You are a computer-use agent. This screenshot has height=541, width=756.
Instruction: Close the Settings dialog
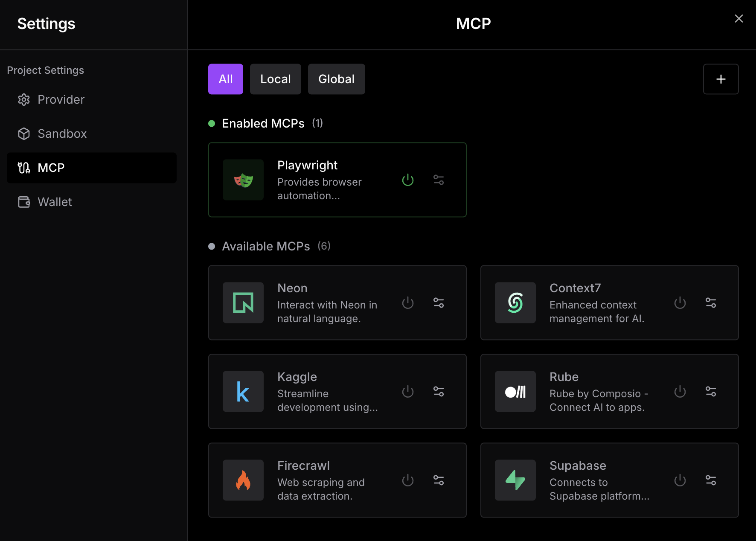click(739, 19)
